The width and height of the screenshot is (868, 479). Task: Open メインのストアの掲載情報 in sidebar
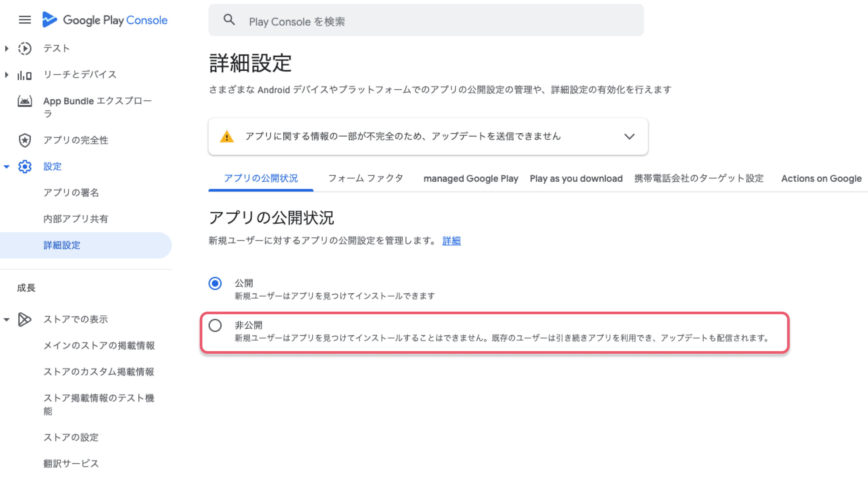click(x=99, y=346)
